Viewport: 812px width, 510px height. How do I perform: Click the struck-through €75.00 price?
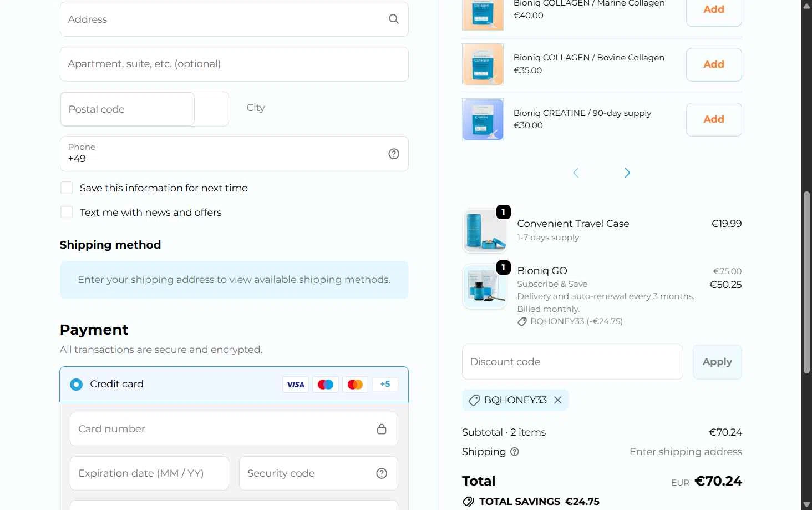pyautogui.click(x=727, y=271)
